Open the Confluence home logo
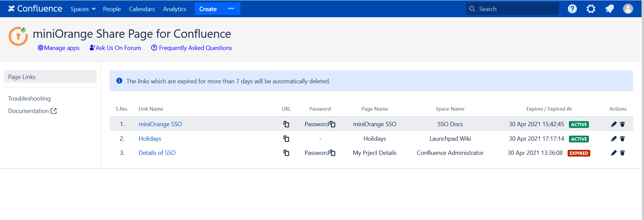The height and width of the screenshot is (220, 644). pos(35,9)
